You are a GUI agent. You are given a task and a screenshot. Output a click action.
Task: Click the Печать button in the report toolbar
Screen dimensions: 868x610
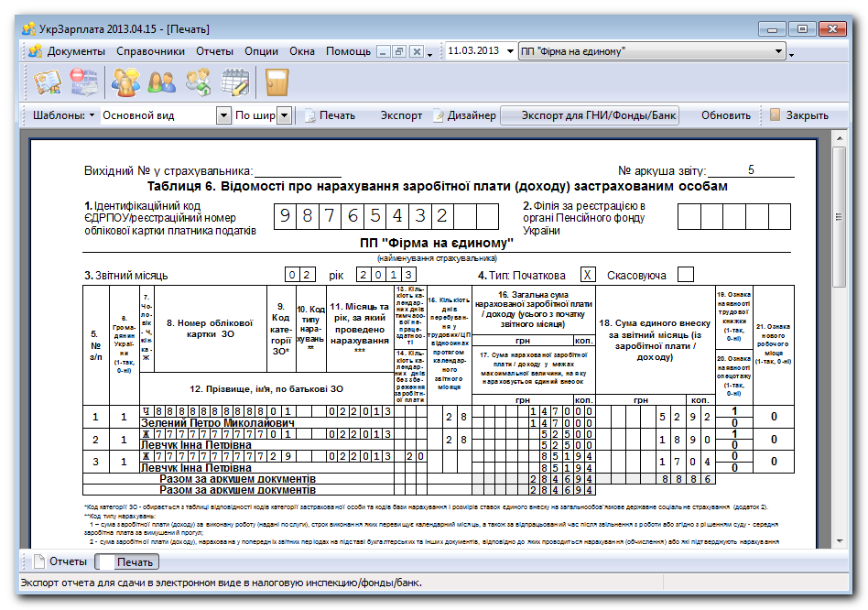[330, 115]
